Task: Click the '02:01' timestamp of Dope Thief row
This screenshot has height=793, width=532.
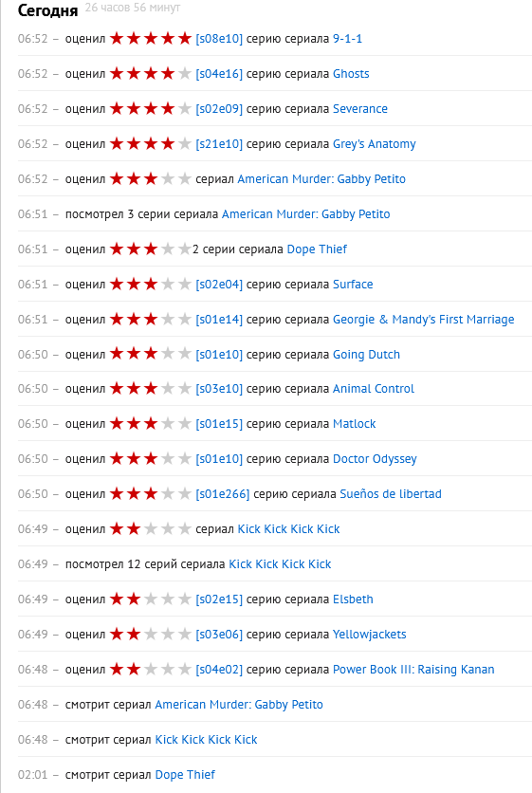Action: pyautogui.click(x=32, y=775)
